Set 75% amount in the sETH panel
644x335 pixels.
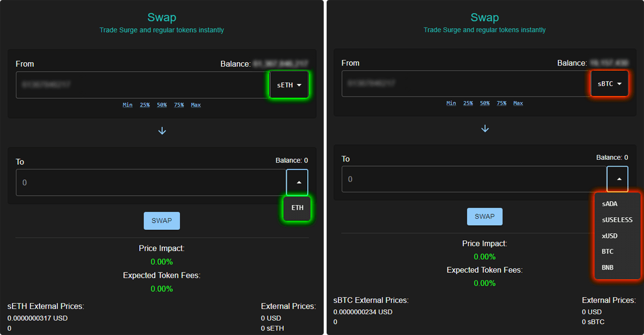pyautogui.click(x=179, y=105)
